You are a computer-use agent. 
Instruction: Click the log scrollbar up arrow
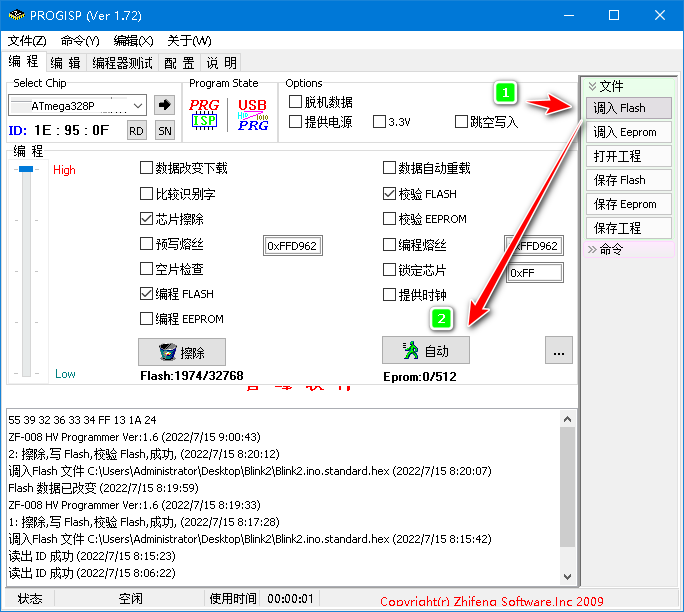point(568,419)
